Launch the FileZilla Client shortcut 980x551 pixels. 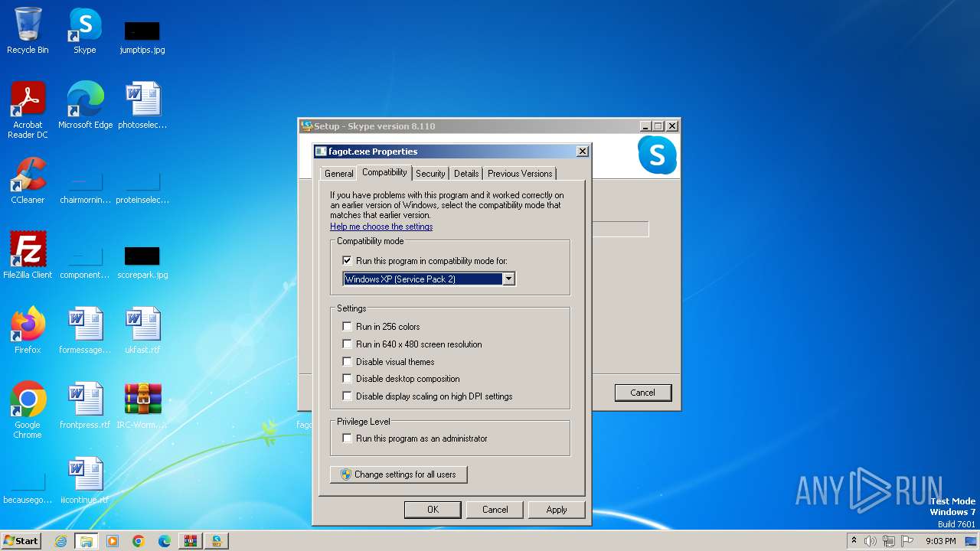28,255
